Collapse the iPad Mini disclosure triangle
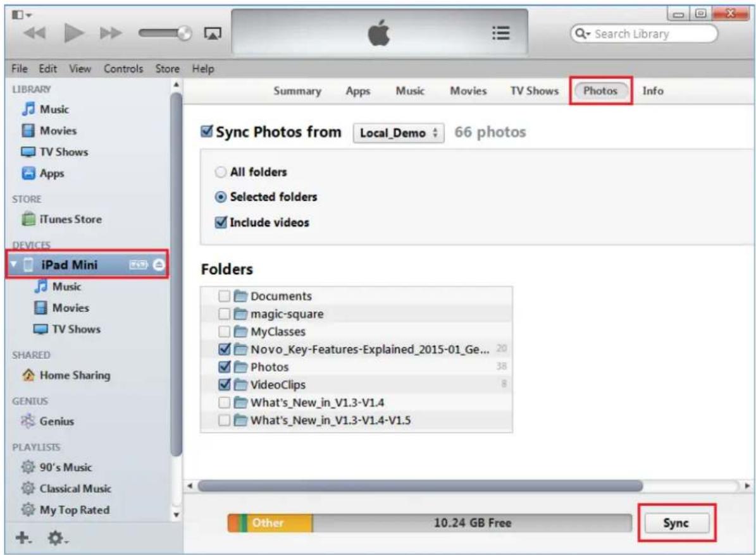The height and width of the screenshot is (555, 756). click(x=13, y=264)
